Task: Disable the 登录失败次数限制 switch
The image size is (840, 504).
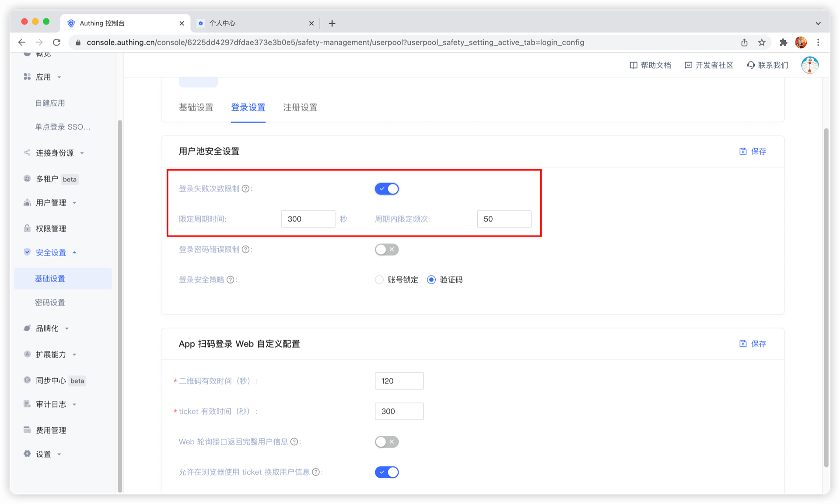Action: 387,189
